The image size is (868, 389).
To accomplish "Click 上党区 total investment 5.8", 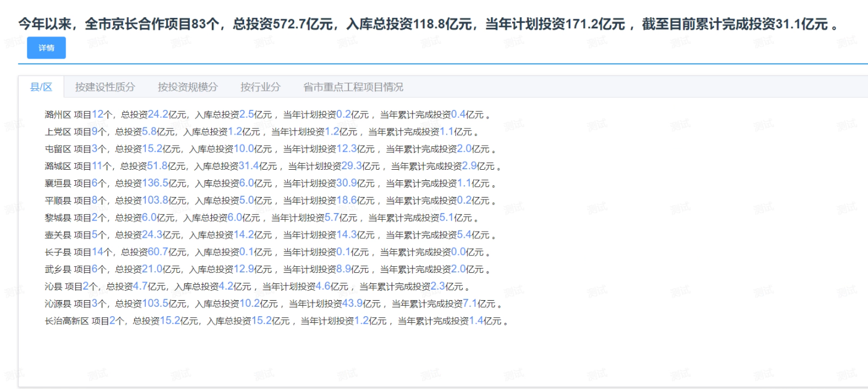I will point(149,132).
